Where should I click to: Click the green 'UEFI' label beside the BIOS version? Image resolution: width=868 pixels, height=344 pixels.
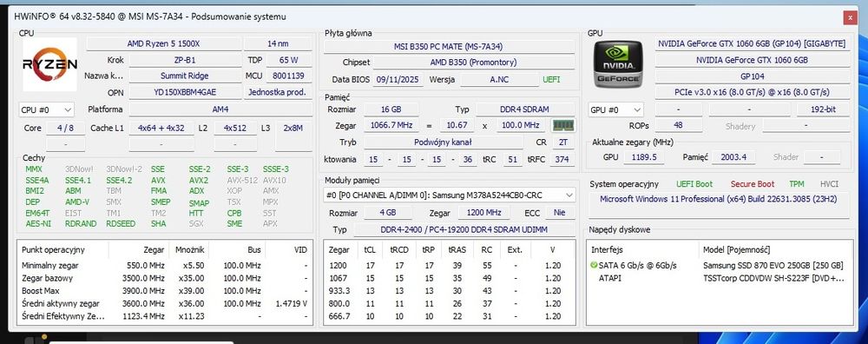[x=551, y=79]
